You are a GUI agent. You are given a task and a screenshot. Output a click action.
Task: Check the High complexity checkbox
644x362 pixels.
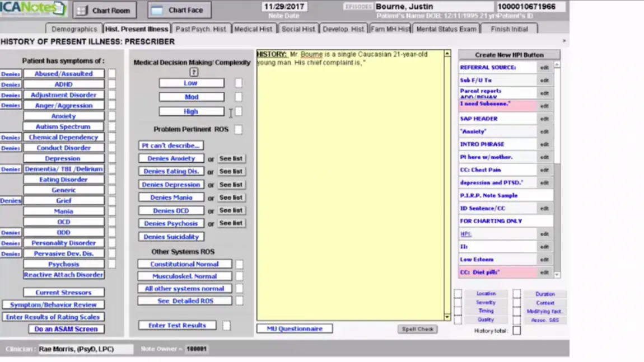pyautogui.click(x=239, y=111)
